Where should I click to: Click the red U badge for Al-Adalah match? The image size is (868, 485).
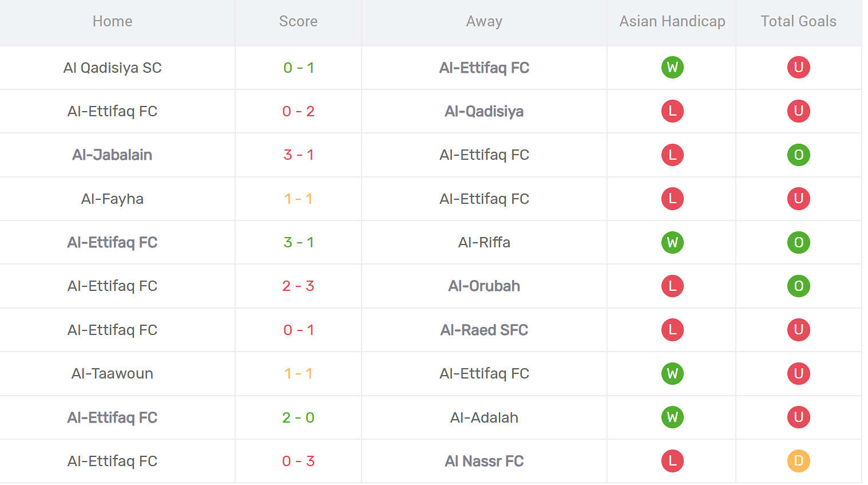pyautogui.click(x=798, y=417)
